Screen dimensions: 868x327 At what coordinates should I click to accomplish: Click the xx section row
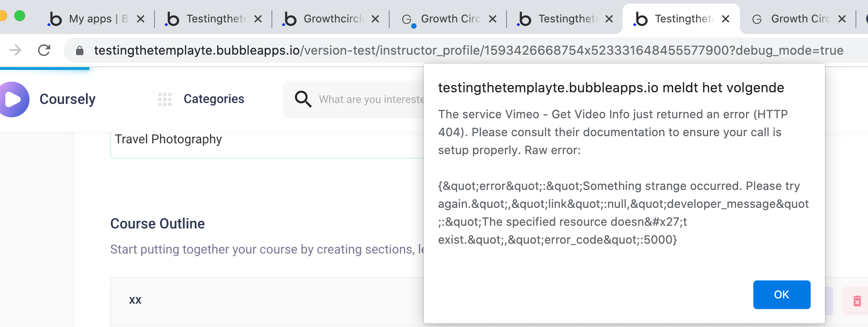point(267,301)
